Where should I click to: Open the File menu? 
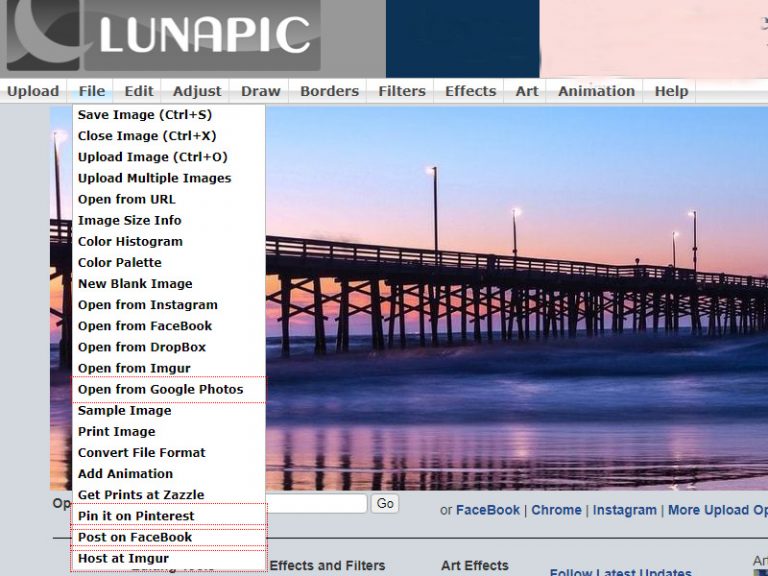(x=92, y=91)
